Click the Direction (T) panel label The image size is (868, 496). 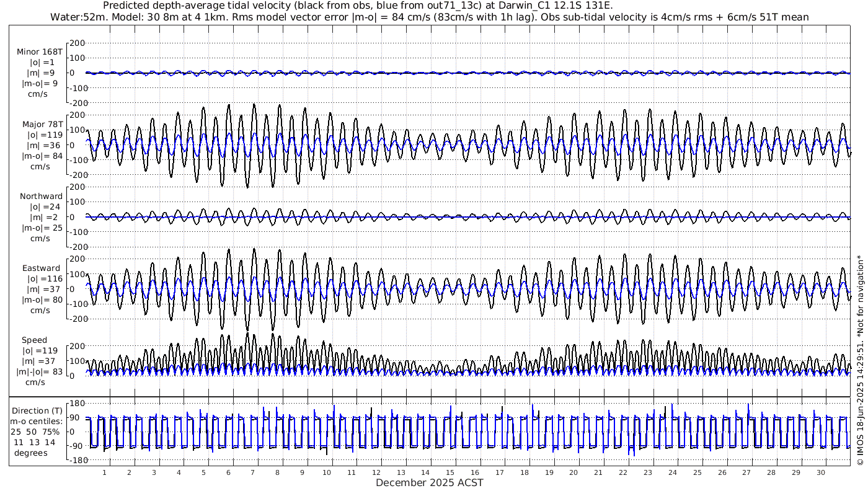coord(37,410)
